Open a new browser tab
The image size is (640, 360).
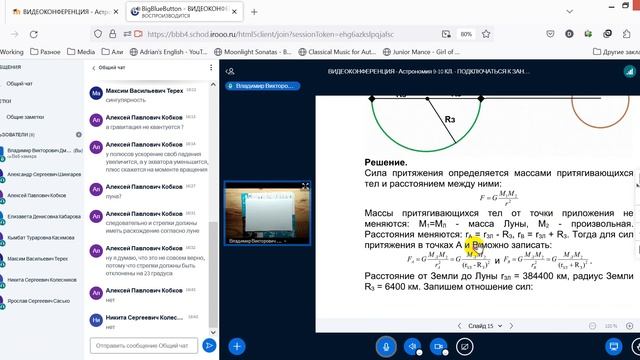254,12
